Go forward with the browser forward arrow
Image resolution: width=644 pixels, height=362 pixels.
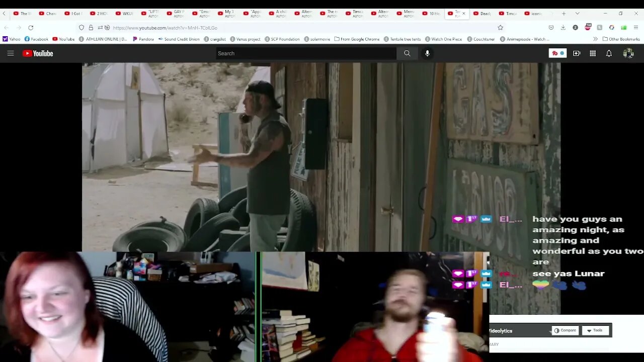tap(19, 28)
